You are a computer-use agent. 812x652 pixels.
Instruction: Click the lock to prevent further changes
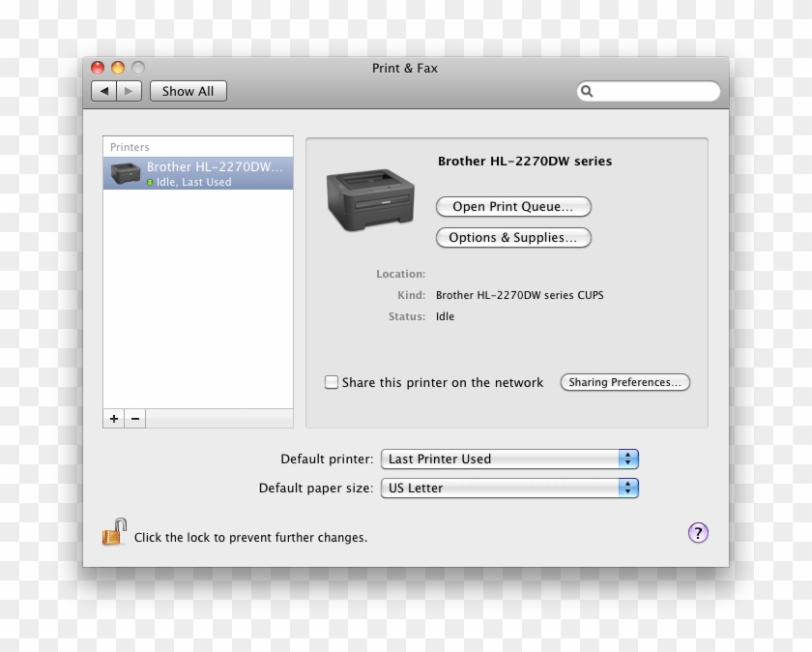click(x=113, y=531)
